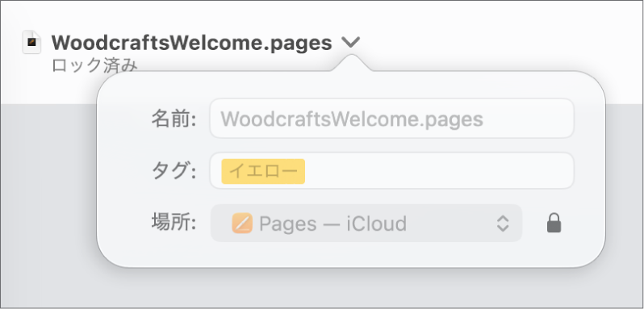Click the Pages document icon beside the title

tap(31, 42)
